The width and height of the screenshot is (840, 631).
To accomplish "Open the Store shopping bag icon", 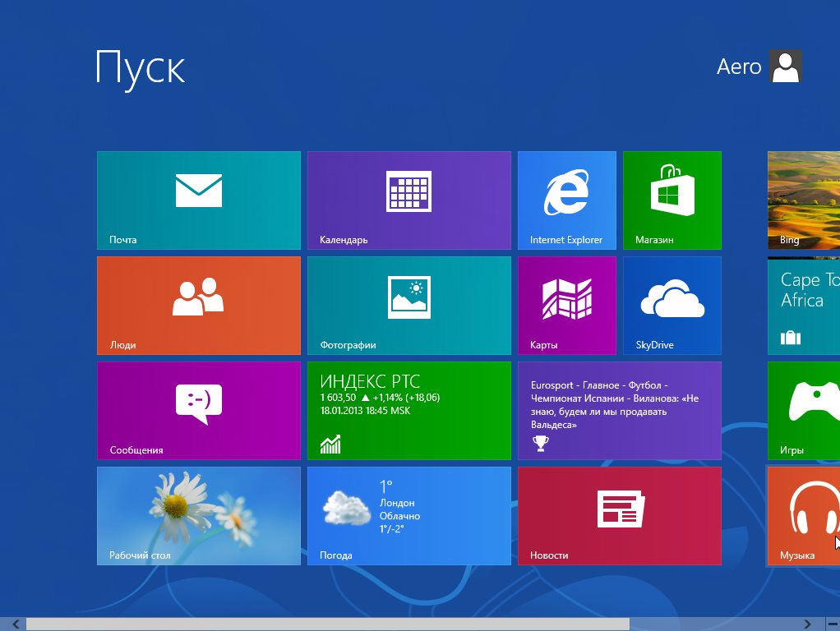I will [x=672, y=190].
